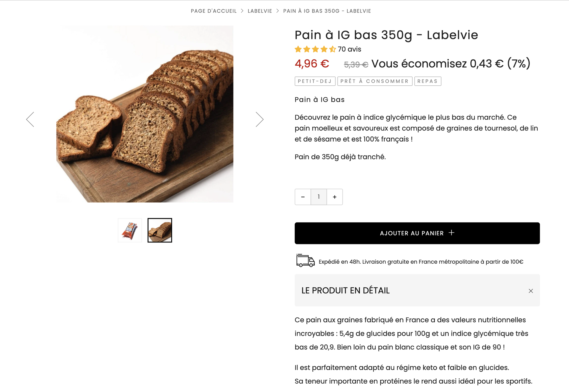Collapse Le produit en détail section

417,290
